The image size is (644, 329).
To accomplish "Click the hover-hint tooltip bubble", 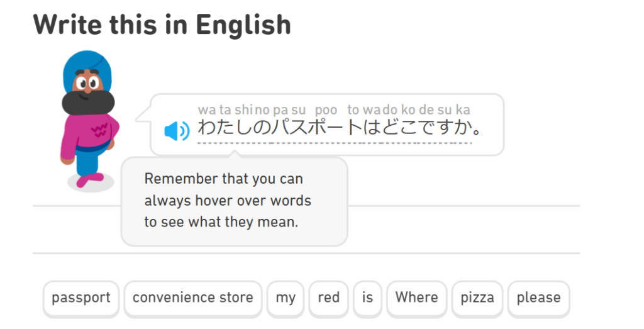I will (235, 201).
